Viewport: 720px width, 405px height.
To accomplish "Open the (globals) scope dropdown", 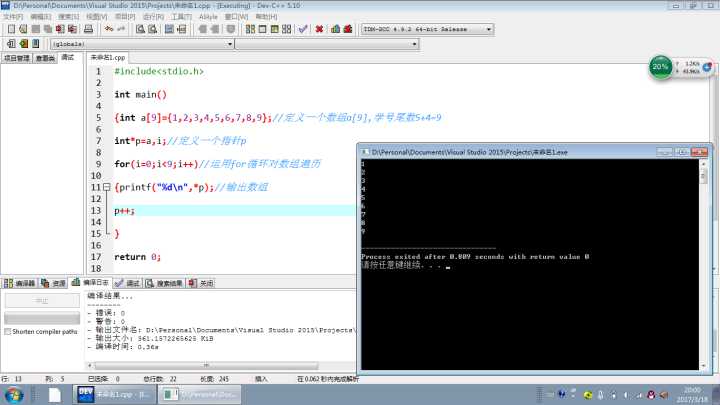I will click(142, 44).
